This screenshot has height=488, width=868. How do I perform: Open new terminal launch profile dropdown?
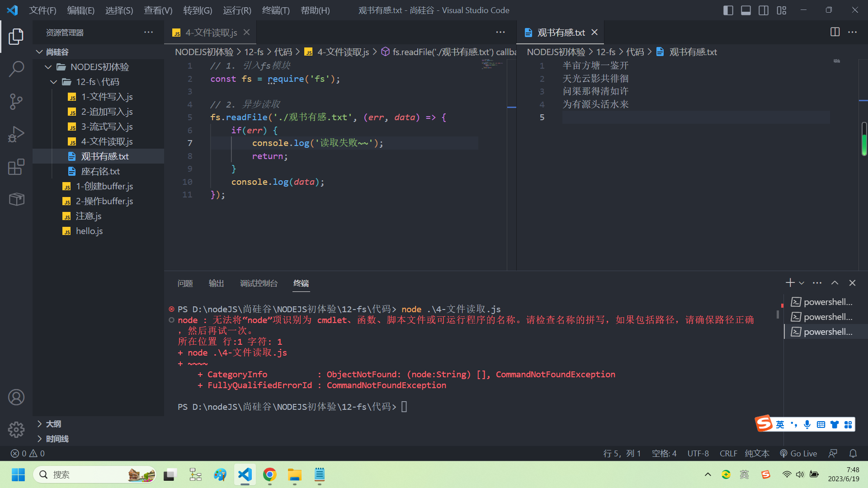[x=802, y=283]
